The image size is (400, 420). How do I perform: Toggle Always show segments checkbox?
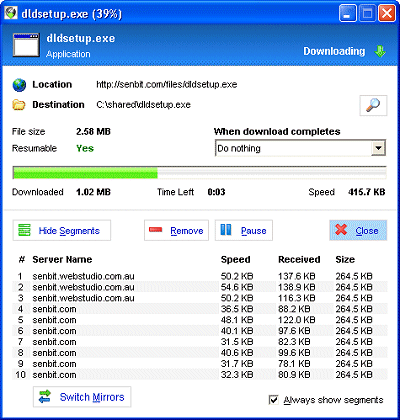(273, 400)
